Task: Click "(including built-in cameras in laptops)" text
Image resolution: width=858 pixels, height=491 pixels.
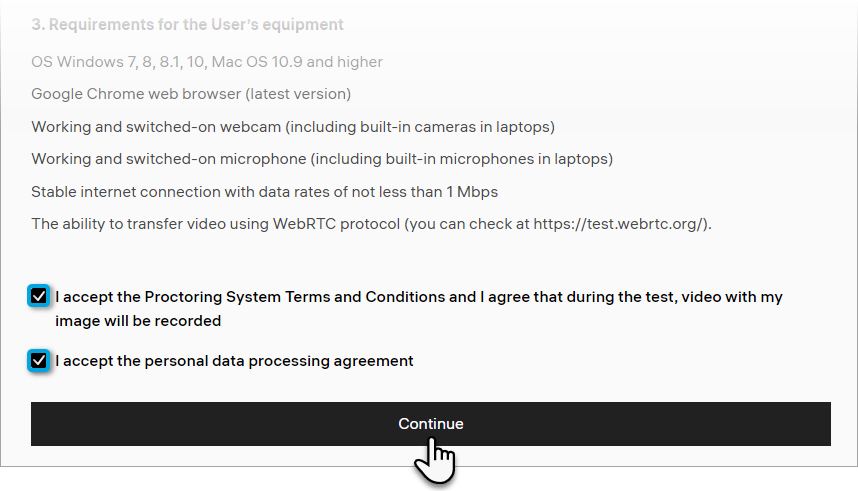Action: 410,127
